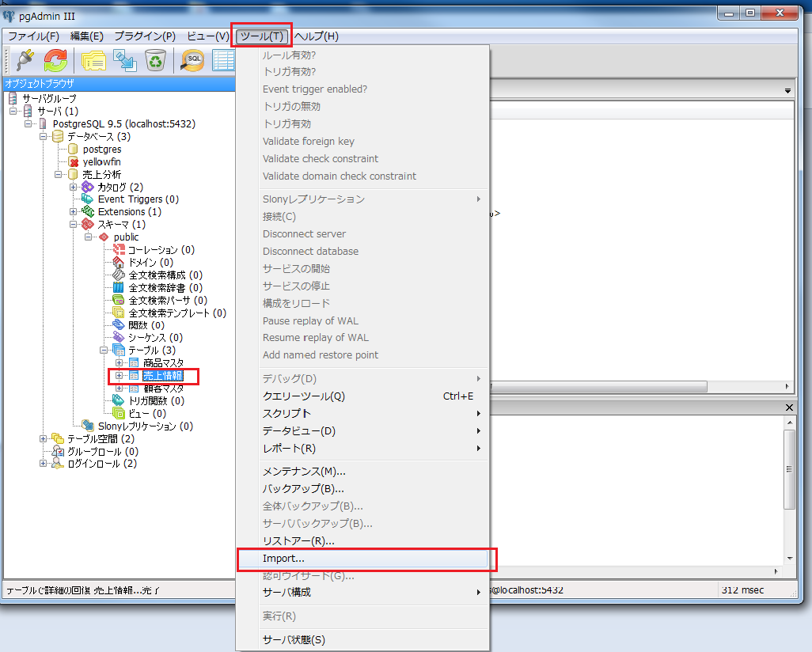
Task: Select the シーケンス (0) node
Action: coord(155,338)
